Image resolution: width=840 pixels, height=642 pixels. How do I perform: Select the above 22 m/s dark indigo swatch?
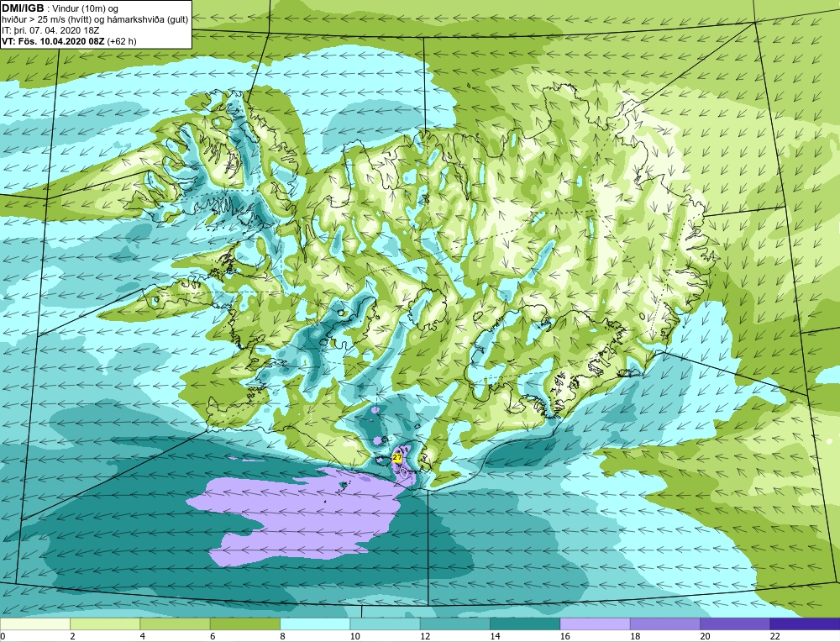[x=806, y=624]
